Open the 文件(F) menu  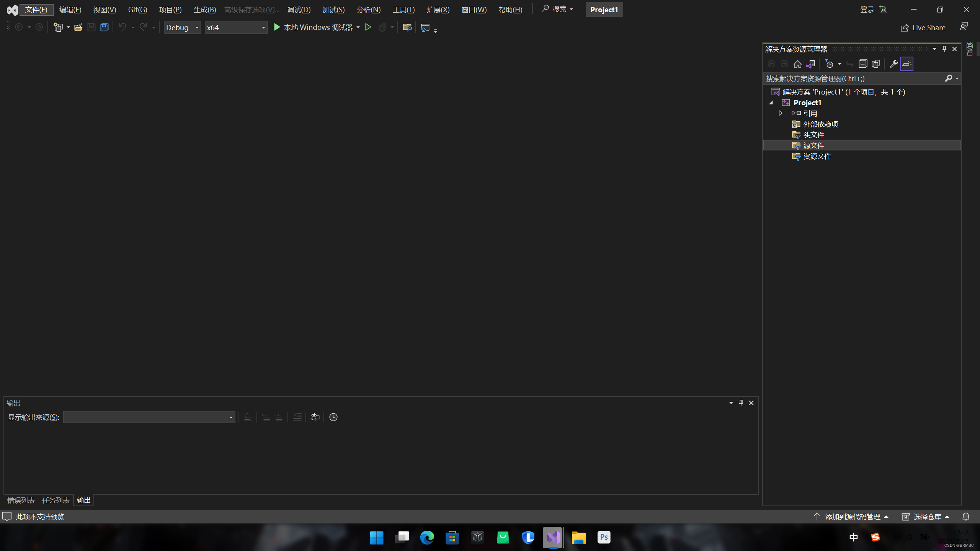click(36, 10)
